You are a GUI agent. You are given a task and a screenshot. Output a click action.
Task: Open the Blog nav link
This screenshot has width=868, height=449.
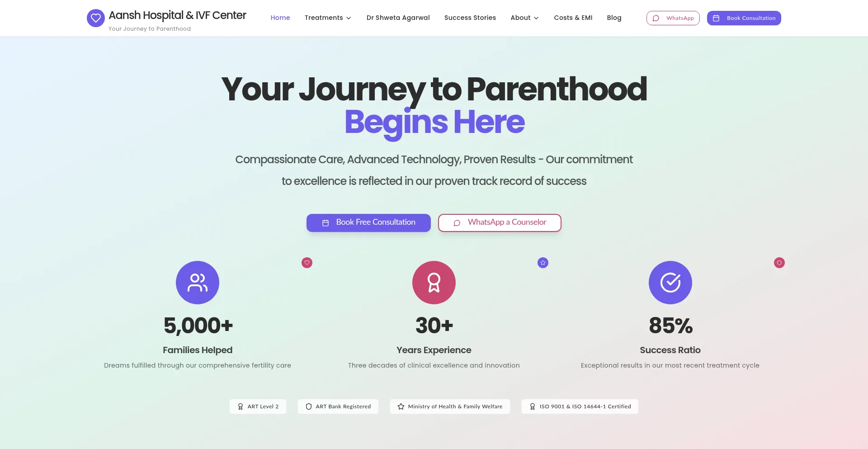(614, 18)
